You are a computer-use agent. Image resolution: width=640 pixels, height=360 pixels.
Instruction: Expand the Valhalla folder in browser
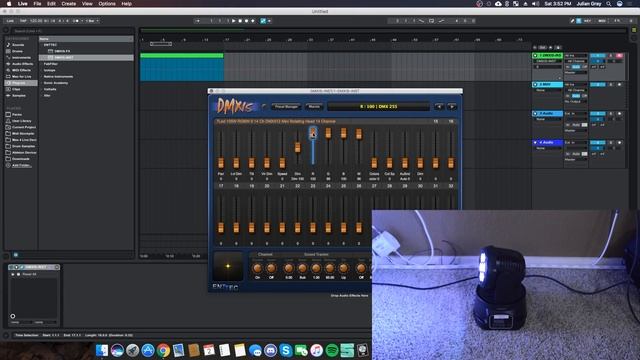coord(50,89)
